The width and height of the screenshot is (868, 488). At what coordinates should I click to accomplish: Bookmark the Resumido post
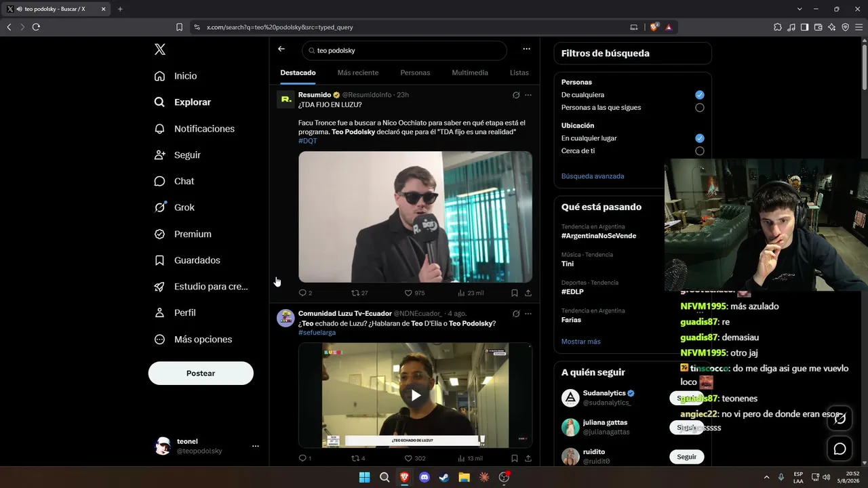pos(515,293)
